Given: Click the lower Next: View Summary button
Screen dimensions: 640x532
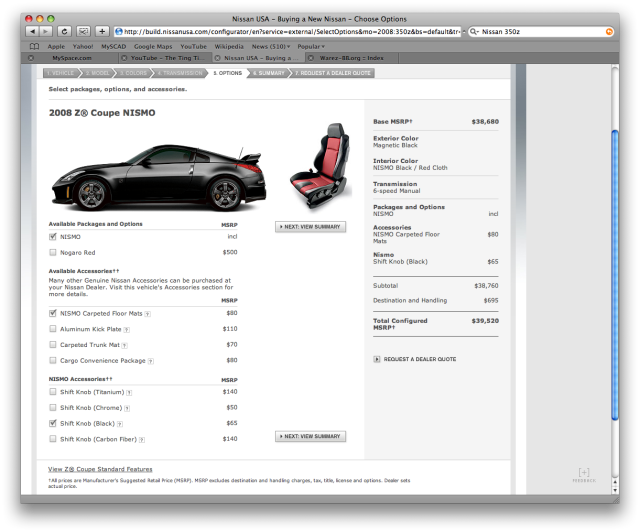Looking at the screenshot, I should pyautogui.click(x=311, y=436).
